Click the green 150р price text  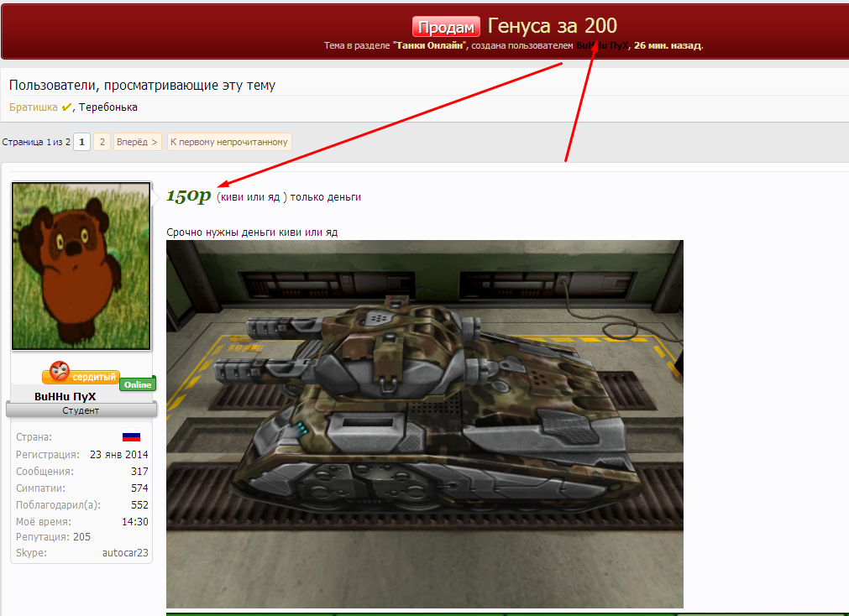click(x=188, y=196)
